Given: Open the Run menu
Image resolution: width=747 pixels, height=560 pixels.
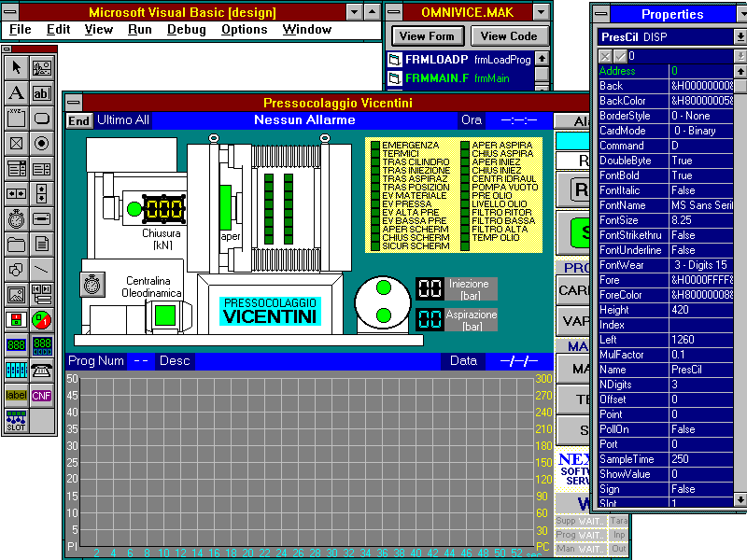Looking at the screenshot, I should (139, 30).
